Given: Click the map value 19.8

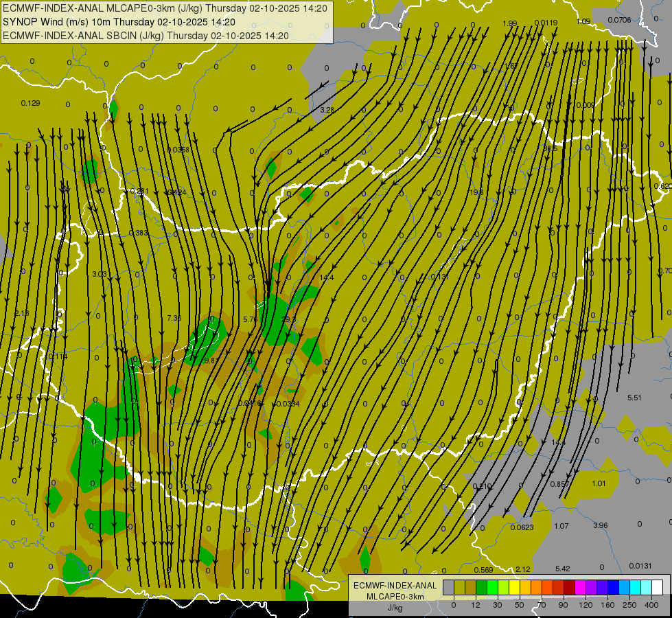Looking at the screenshot, I should (x=476, y=192).
